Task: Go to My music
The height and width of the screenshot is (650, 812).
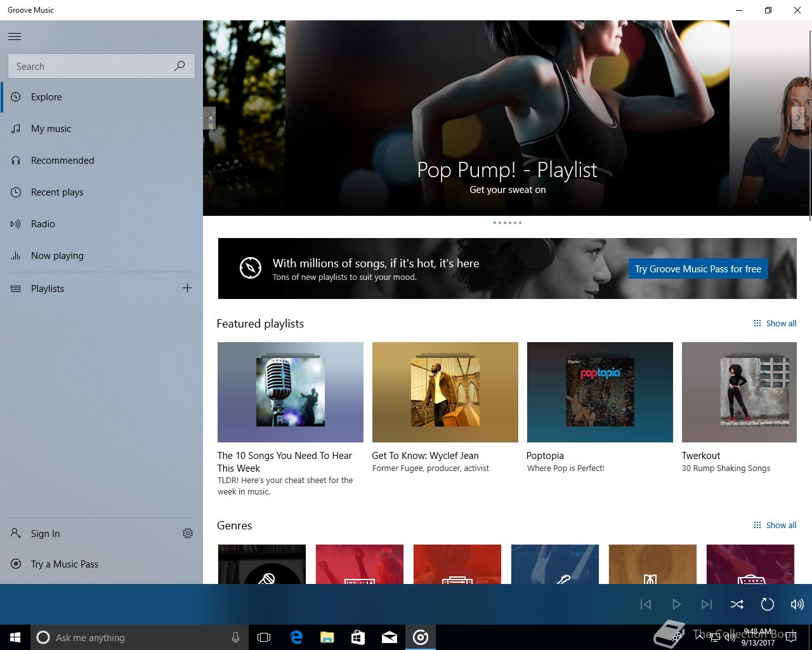Action: click(x=101, y=129)
